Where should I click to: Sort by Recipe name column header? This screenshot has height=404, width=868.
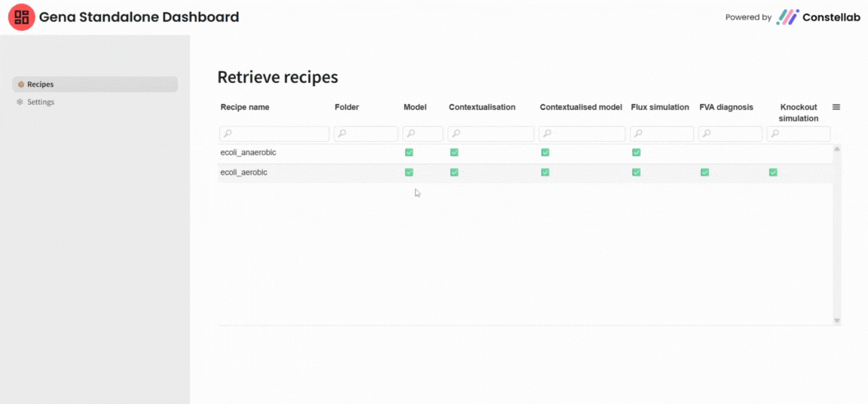coord(245,107)
